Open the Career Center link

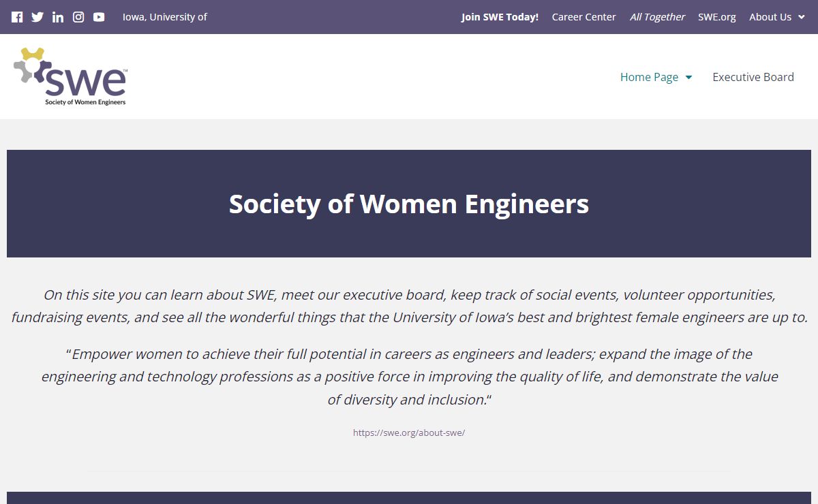tap(584, 17)
